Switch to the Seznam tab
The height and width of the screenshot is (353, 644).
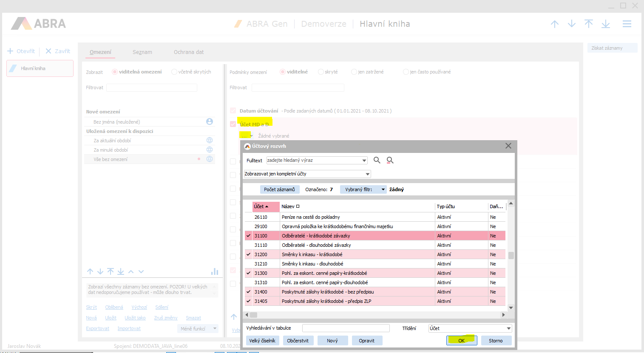(142, 52)
